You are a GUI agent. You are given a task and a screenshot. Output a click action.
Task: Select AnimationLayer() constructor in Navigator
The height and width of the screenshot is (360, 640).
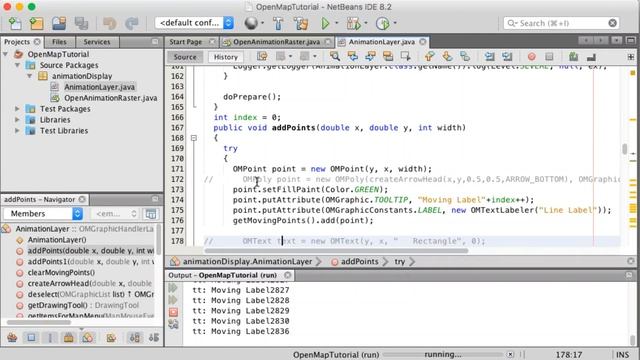coord(57,240)
